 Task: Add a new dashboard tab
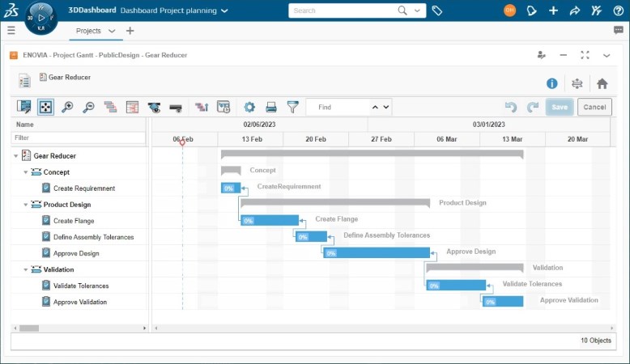point(130,31)
